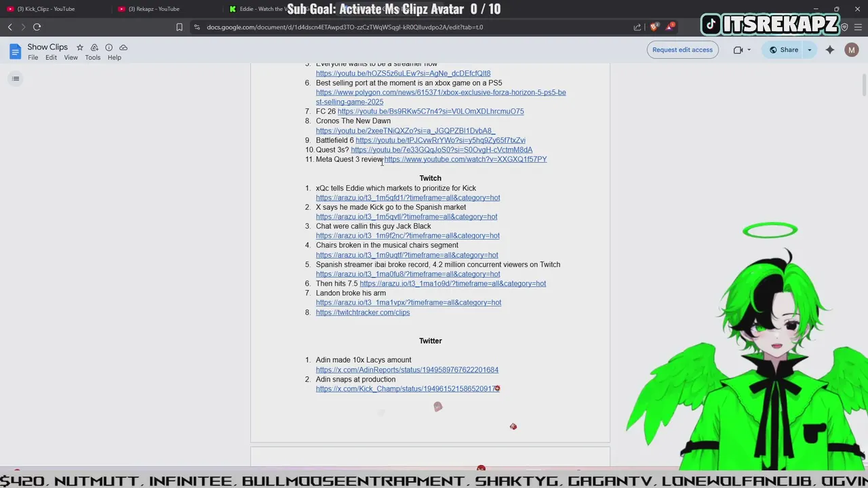Open the polygon.com Forza Horizon link
Screen dimensions: 868x488
(441, 97)
